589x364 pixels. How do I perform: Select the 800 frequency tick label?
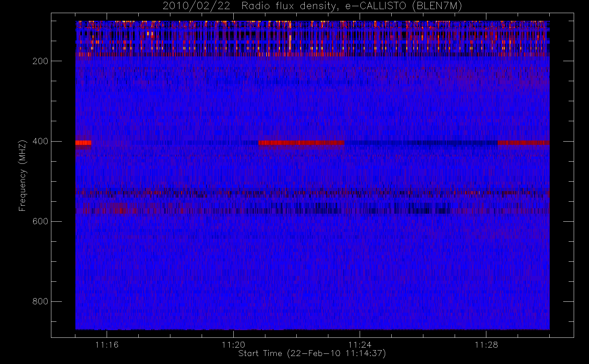point(40,301)
